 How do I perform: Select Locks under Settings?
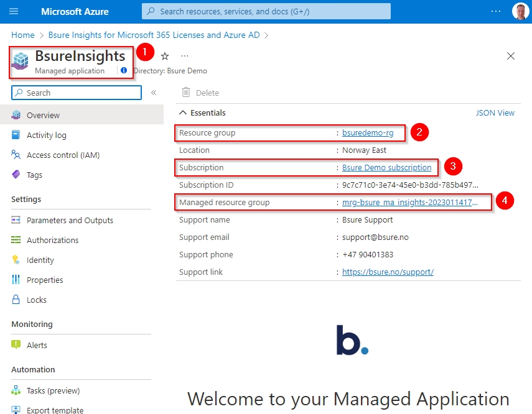(x=36, y=300)
